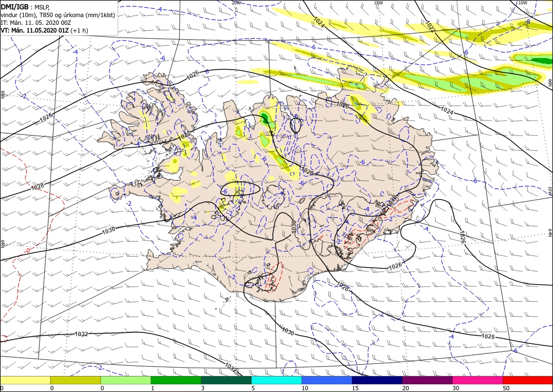Pick the cyan 5 mm legend swatch
This screenshot has width=553, height=392.
(276, 380)
